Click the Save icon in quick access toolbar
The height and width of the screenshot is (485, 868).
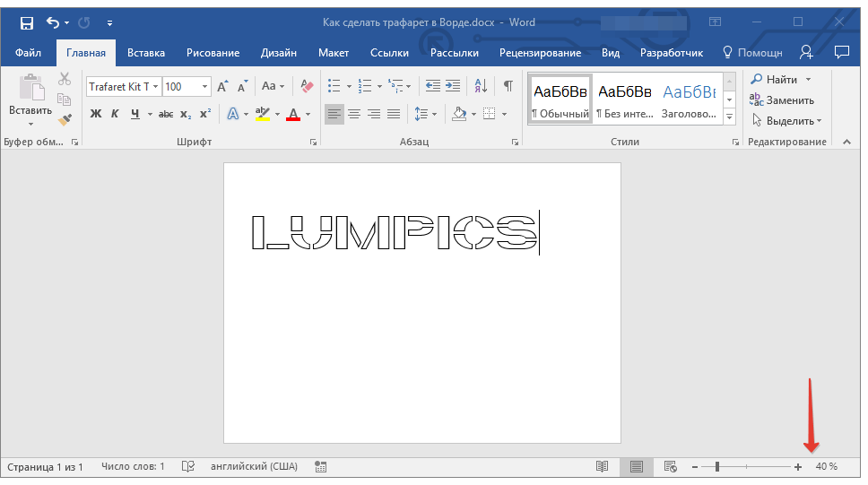coord(27,22)
